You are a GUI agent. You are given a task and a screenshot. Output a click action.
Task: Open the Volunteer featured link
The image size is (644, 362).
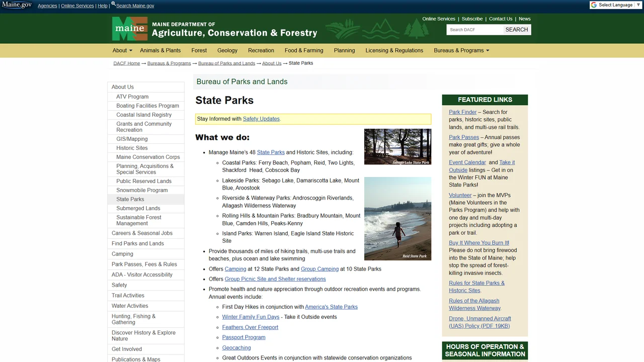coord(460,195)
